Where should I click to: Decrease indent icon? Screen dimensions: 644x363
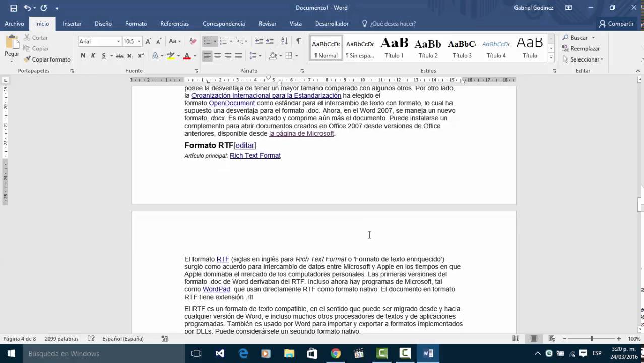point(259,41)
